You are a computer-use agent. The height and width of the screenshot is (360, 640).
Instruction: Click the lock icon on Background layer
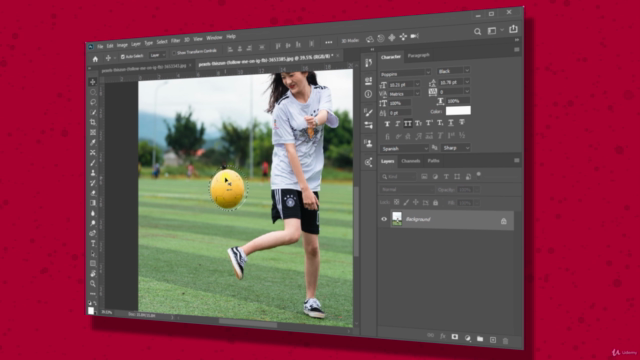coord(504,221)
